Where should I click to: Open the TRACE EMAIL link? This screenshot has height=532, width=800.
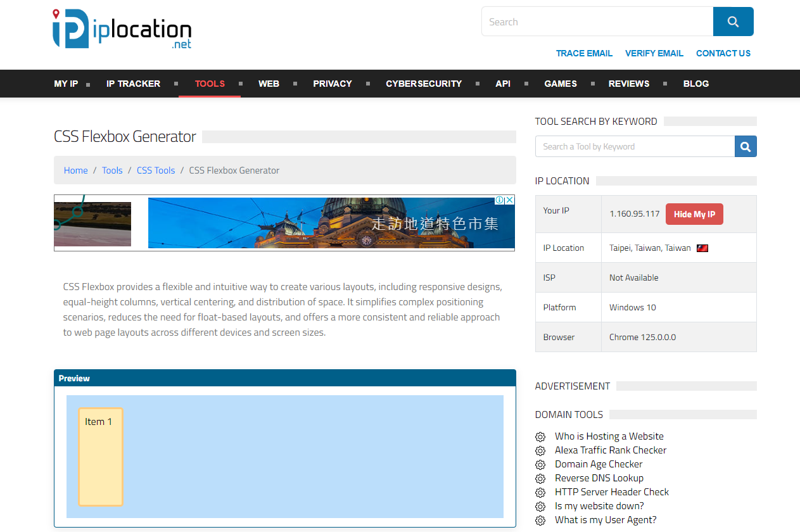click(584, 53)
